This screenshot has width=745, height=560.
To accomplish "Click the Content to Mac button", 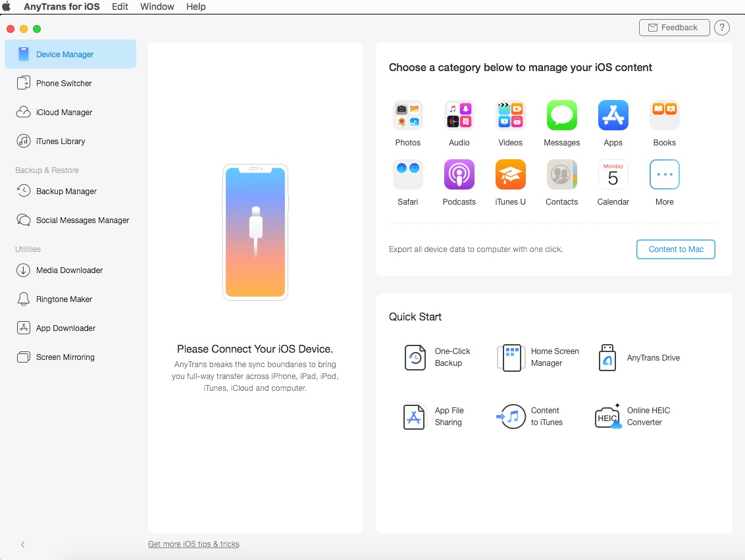I will coord(676,249).
